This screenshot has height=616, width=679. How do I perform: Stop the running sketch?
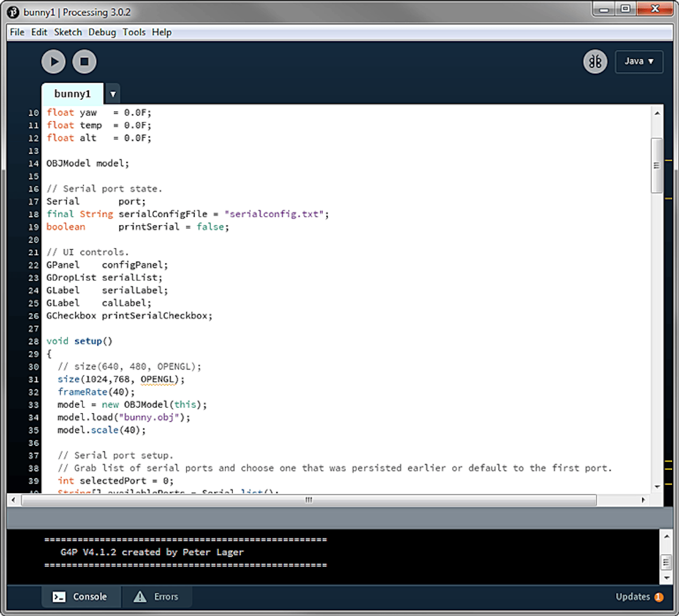(84, 61)
